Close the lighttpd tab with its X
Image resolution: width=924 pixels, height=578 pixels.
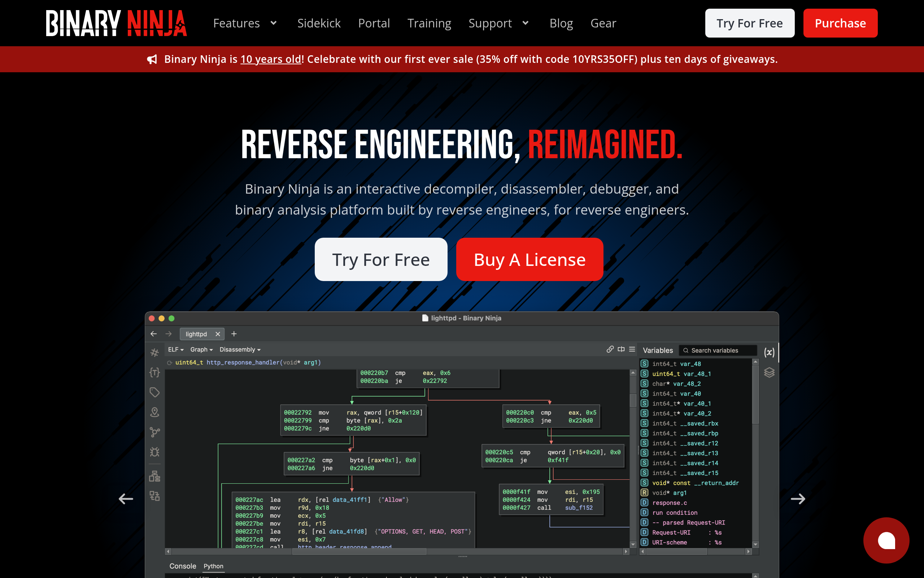point(218,334)
